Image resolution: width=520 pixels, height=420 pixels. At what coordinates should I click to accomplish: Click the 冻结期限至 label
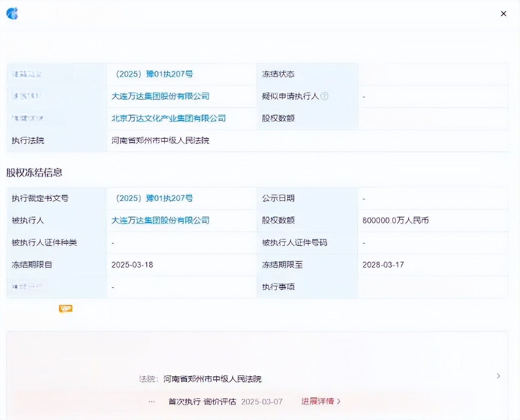point(283,265)
